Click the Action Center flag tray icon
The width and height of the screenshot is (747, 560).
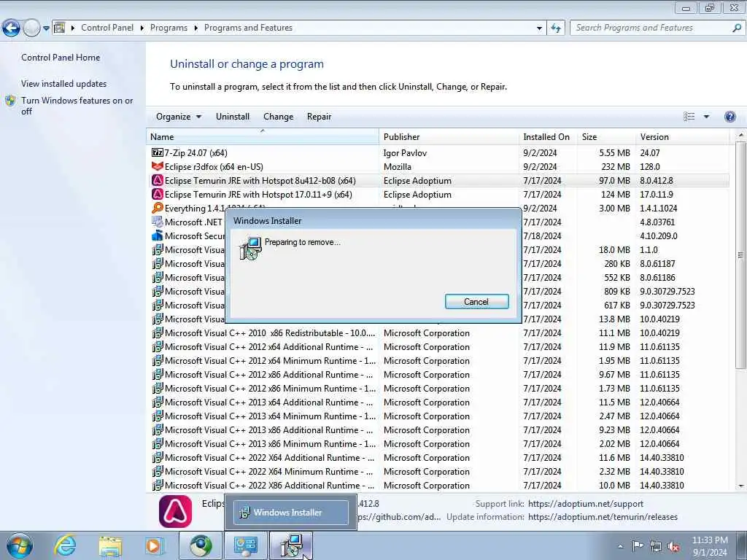pos(638,546)
